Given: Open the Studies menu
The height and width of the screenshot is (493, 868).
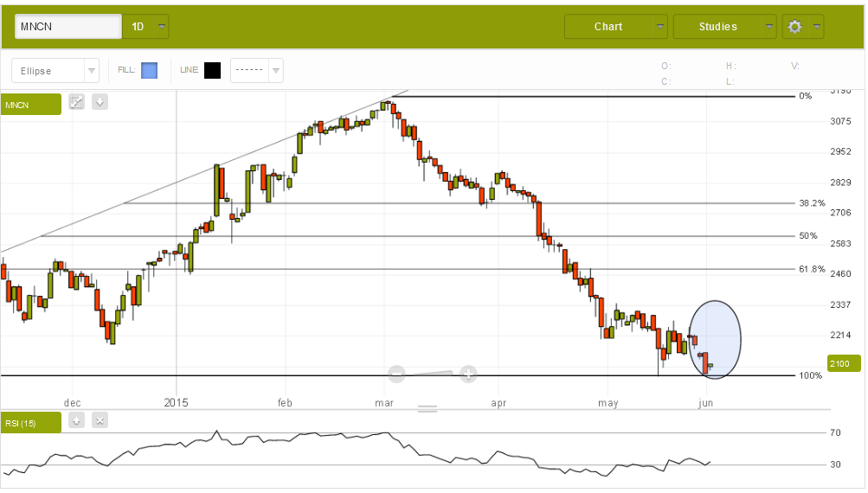Looking at the screenshot, I should pos(724,27).
